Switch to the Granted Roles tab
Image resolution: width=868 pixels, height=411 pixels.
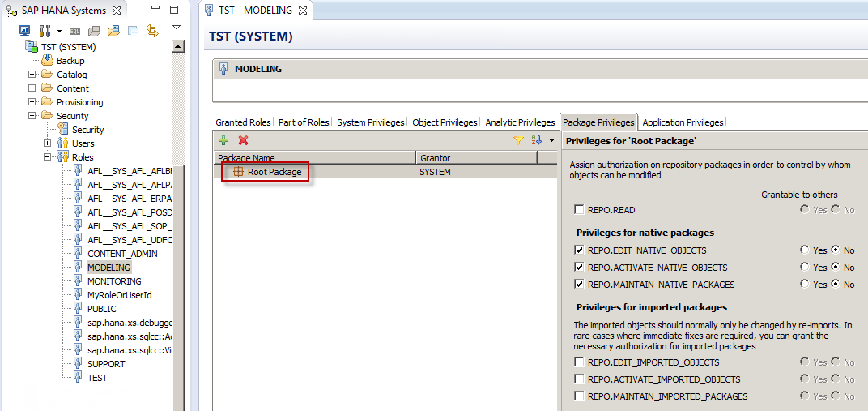point(243,122)
